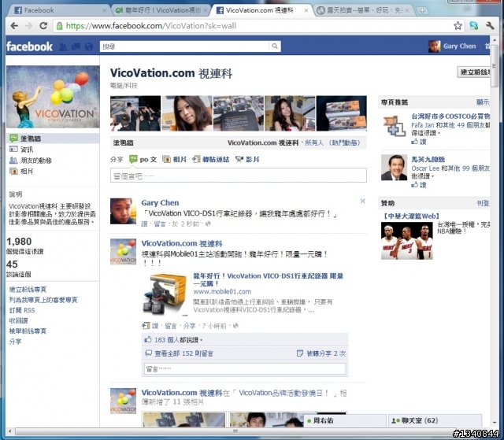Switch to the 龍年好行 VicoVation tab
This screenshot has height=440, width=504.
[161, 10]
